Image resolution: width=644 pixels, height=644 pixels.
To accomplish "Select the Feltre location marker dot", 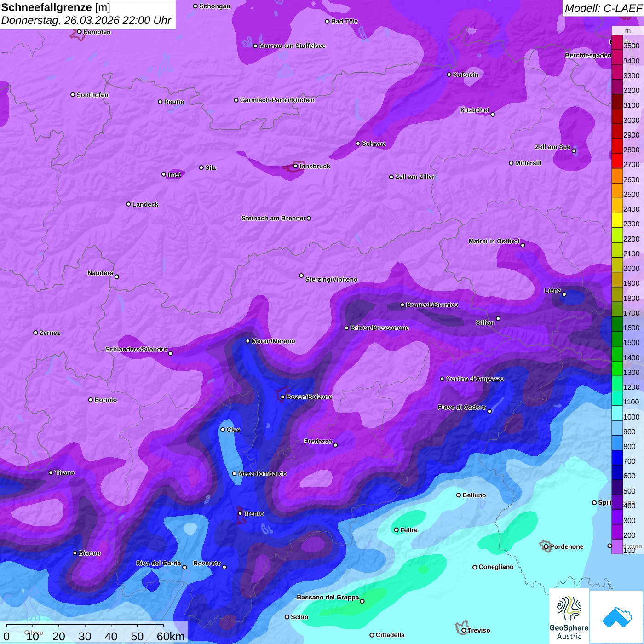I will [x=397, y=530].
